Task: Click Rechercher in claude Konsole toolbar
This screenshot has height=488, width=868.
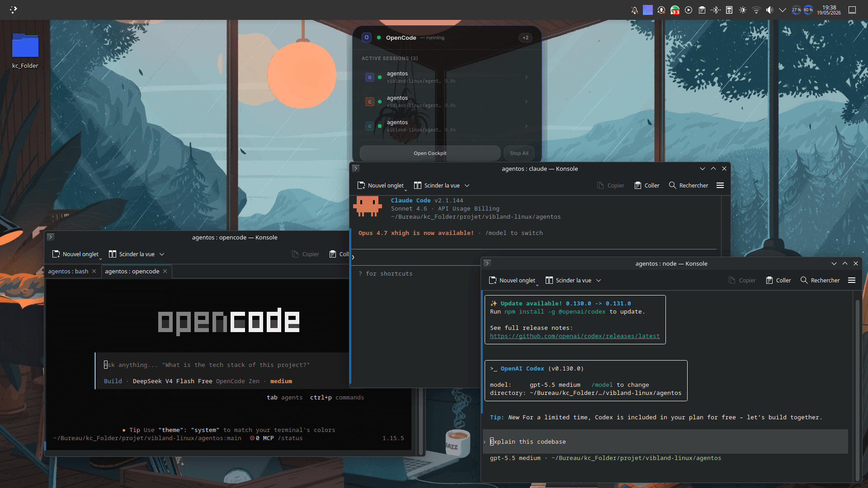Action: (689, 186)
